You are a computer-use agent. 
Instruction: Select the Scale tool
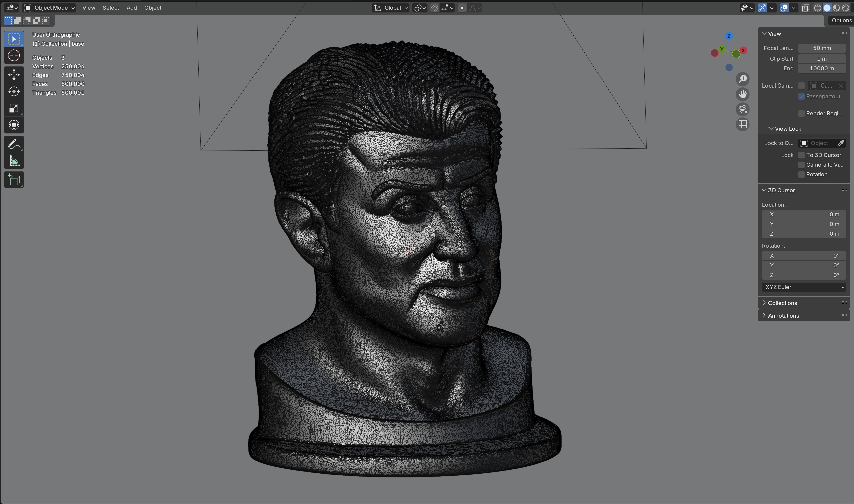14,108
